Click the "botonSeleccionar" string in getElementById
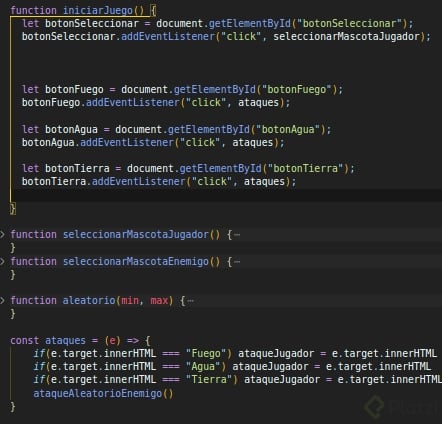The height and width of the screenshot is (424, 442). (x=350, y=23)
